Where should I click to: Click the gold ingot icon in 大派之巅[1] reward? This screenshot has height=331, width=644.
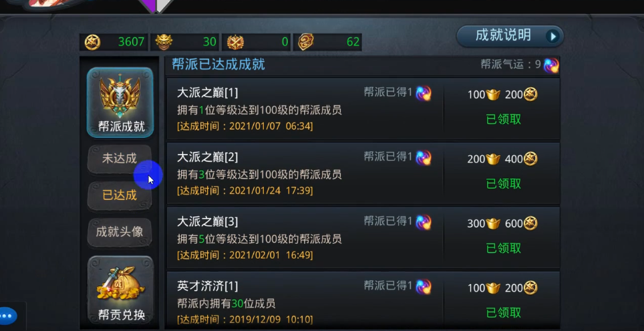[493, 95]
